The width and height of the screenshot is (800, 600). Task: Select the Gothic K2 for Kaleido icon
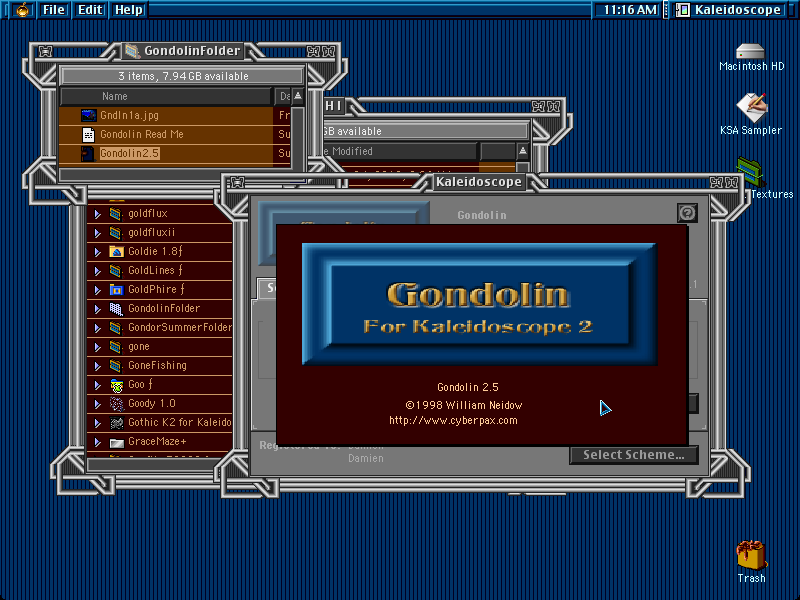[x=117, y=423]
